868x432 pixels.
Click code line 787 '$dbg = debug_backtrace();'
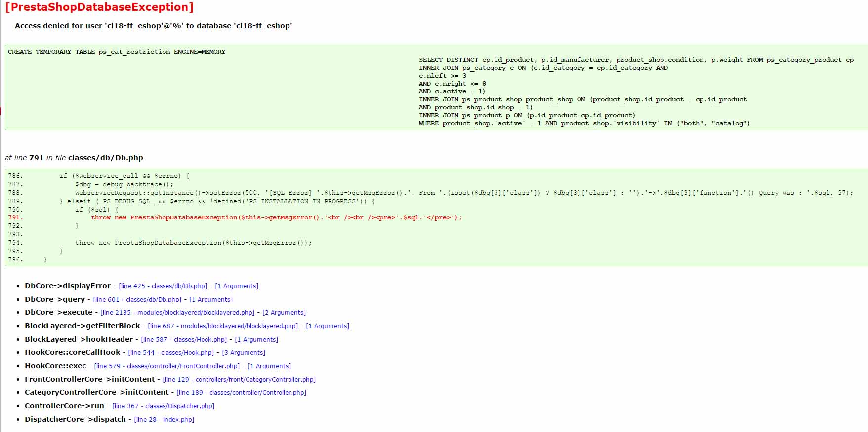click(x=124, y=184)
